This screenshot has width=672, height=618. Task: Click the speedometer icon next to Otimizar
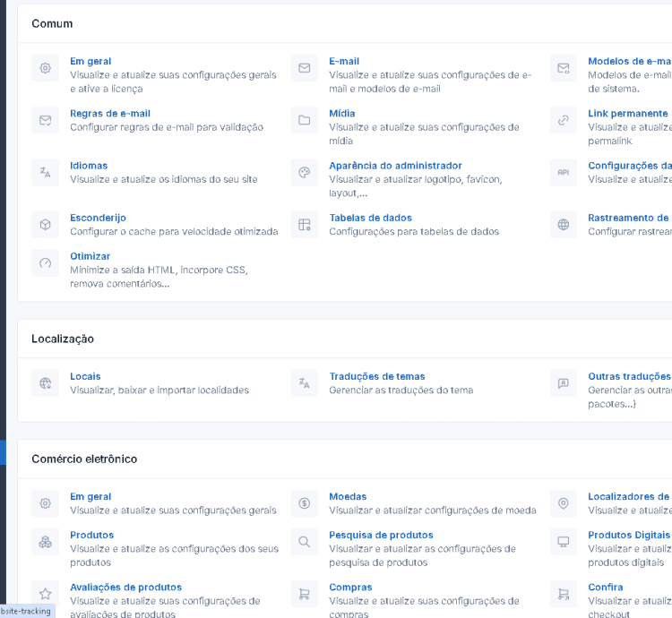45,263
